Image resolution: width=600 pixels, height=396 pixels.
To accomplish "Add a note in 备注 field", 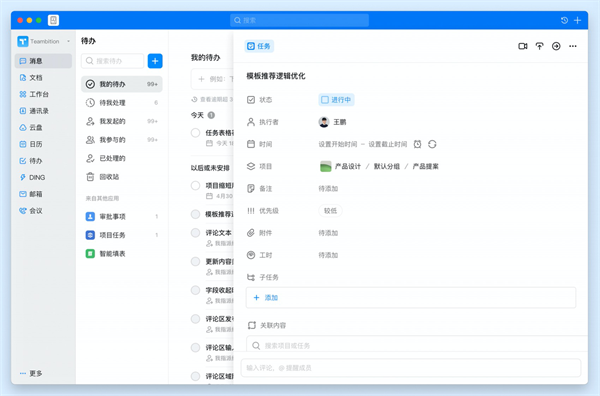I will click(328, 189).
